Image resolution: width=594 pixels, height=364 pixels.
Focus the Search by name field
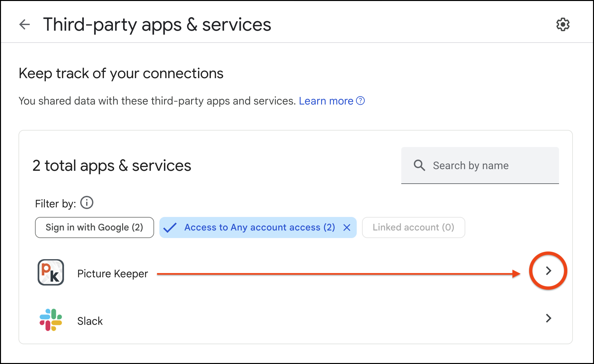480,165
